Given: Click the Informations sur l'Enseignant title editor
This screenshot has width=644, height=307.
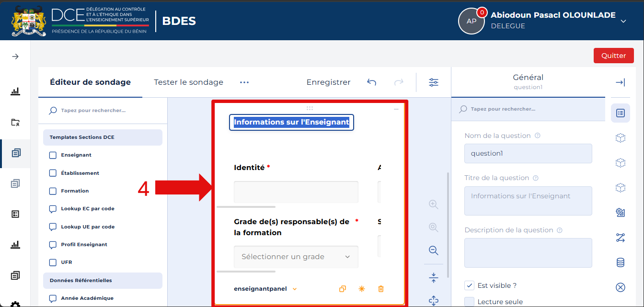Looking at the screenshot, I should [291, 122].
